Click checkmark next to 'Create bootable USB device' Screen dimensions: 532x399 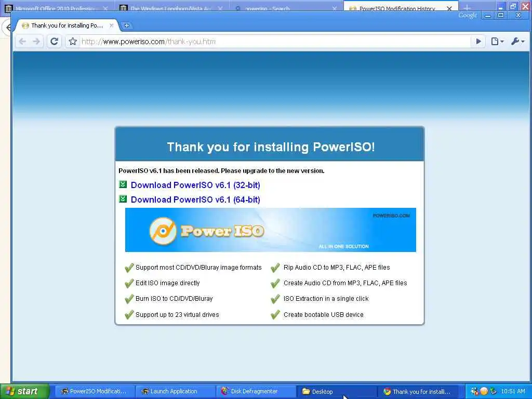(x=275, y=315)
